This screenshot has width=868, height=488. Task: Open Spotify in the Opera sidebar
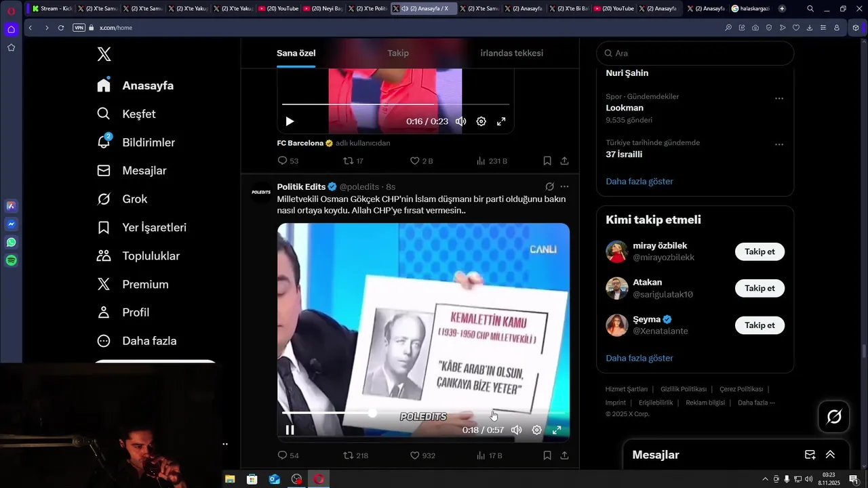(11, 260)
